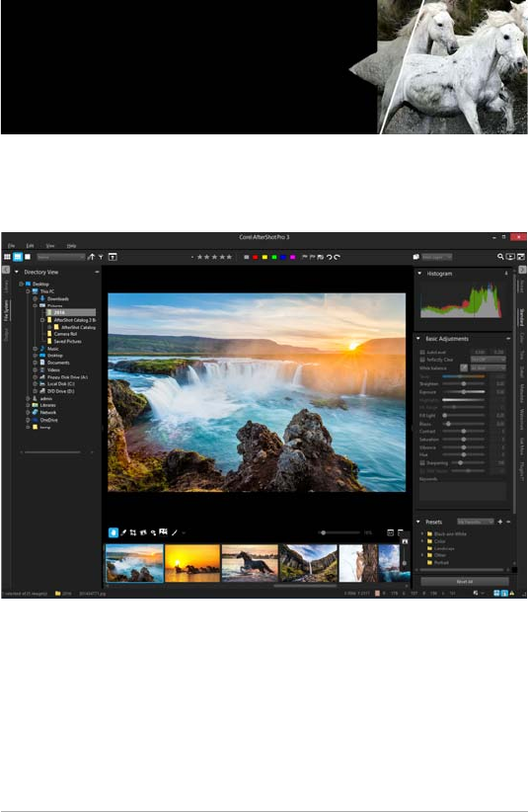Image resolution: width=528 pixels, height=812 pixels.
Task: Switch to Standard tab on right edge
Action: 522,316
